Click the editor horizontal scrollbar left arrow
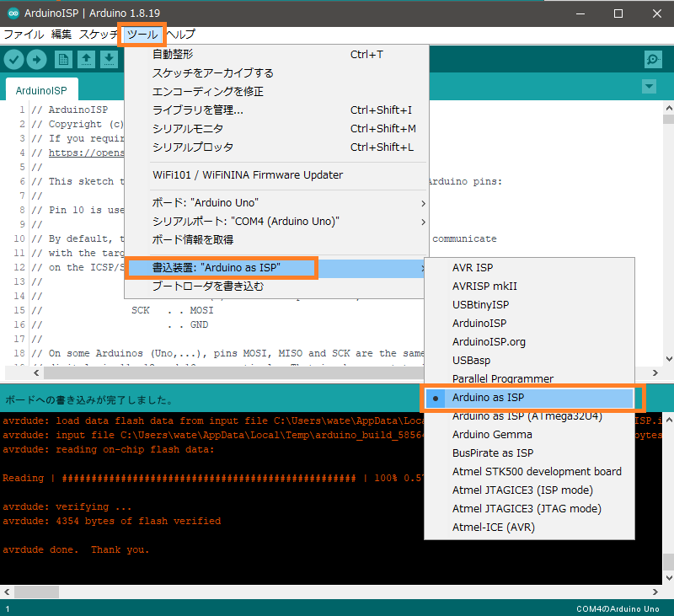The image size is (674, 616). pos(36,372)
